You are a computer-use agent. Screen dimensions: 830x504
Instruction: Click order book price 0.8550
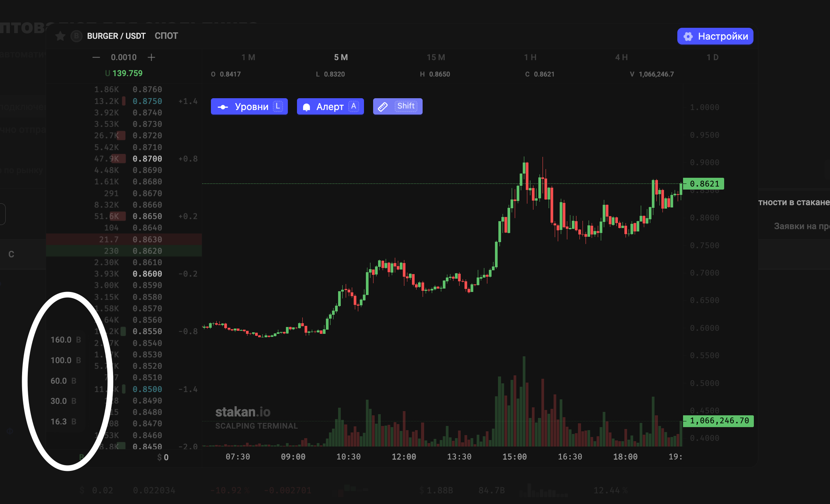pyautogui.click(x=147, y=332)
